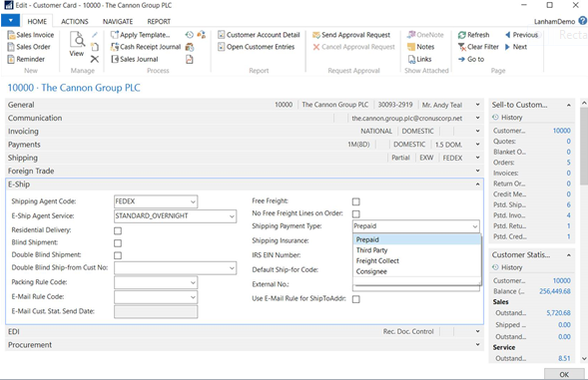Viewport: 588px width, 380px height.
Task: Toggle Blind Shipment checkbox
Action: (118, 243)
